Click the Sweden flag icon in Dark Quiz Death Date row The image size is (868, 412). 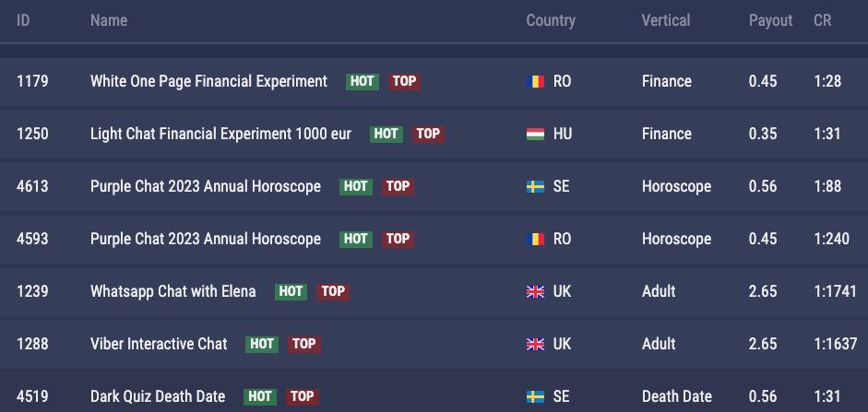[x=535, y=396]
